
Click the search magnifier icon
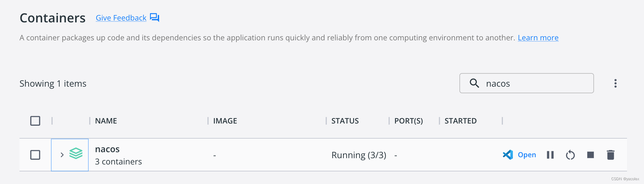(474, 83)
